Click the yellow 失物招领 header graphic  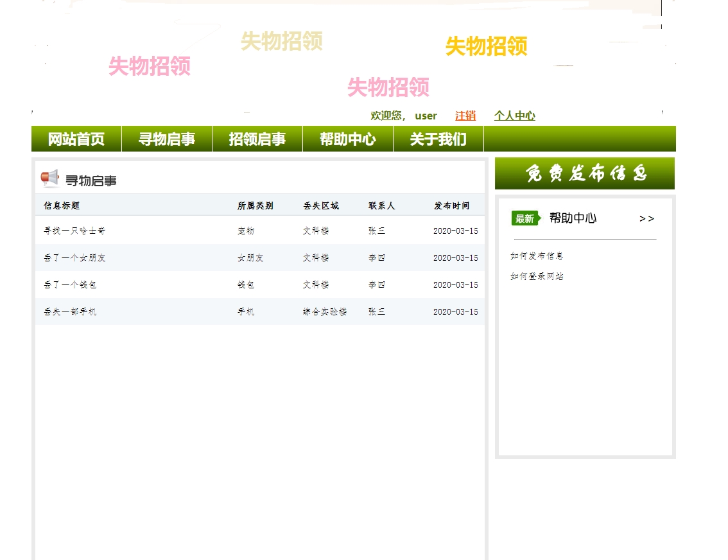487,46
